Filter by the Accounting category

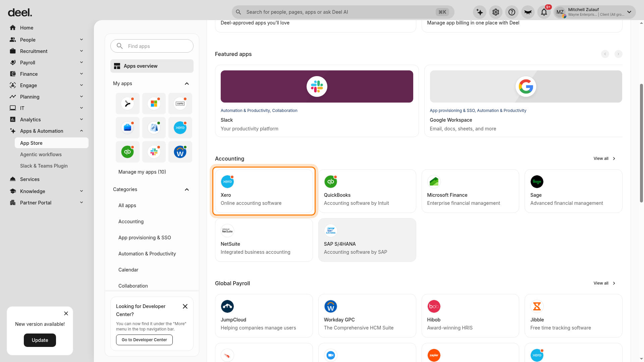(131, 222)
